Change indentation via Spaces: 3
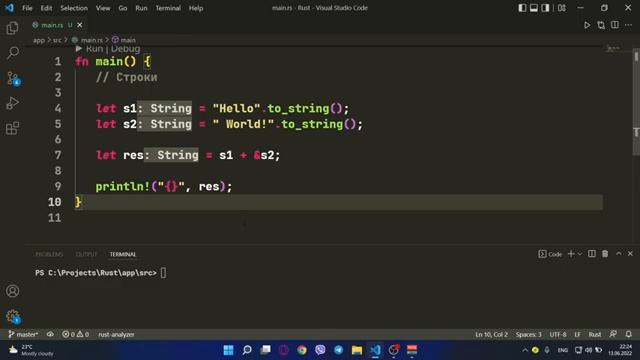Screen dimensions: 640x360 click(529, 334)
